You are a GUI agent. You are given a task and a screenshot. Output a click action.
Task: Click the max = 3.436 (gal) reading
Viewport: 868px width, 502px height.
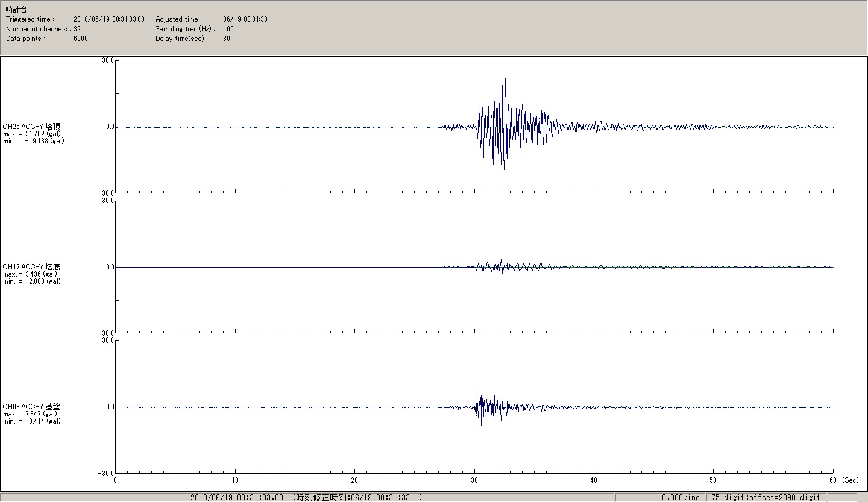30,274
